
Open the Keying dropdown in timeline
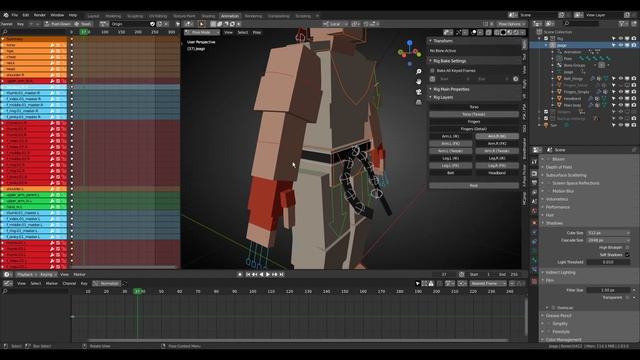(48, 275)
